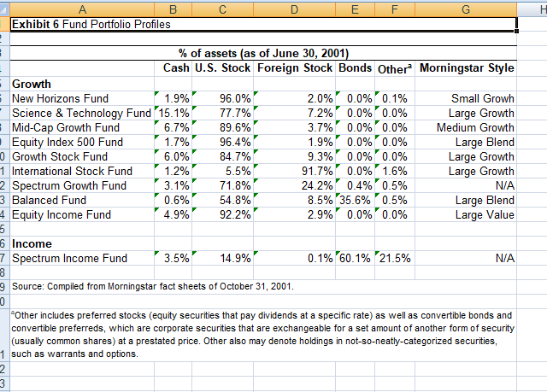Click the 1.9% cash value for New Horizons
547x392 pixels.
173,98
